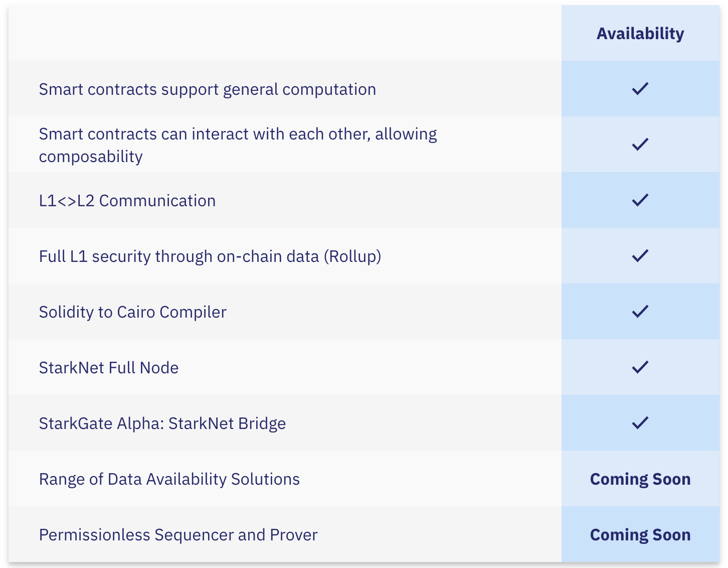Select the L1<>L2 Communication label
728x568 pixels.
[x=127, y=201]
